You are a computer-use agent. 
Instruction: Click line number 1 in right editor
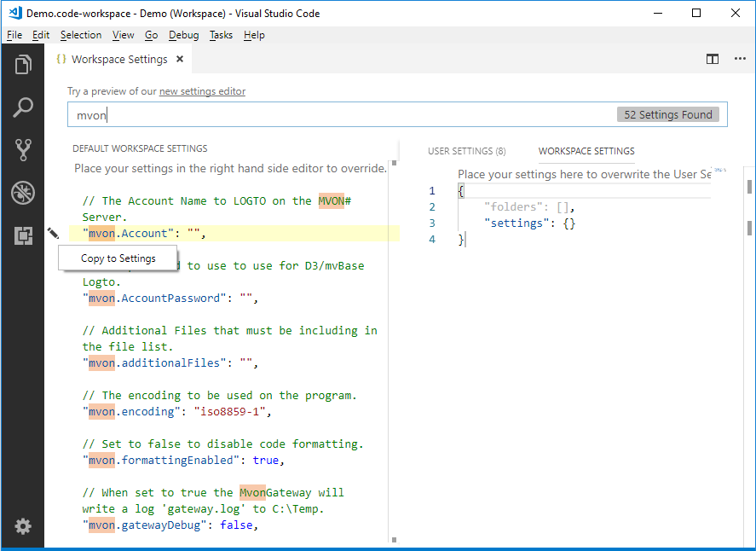click(x=432, y=191)
